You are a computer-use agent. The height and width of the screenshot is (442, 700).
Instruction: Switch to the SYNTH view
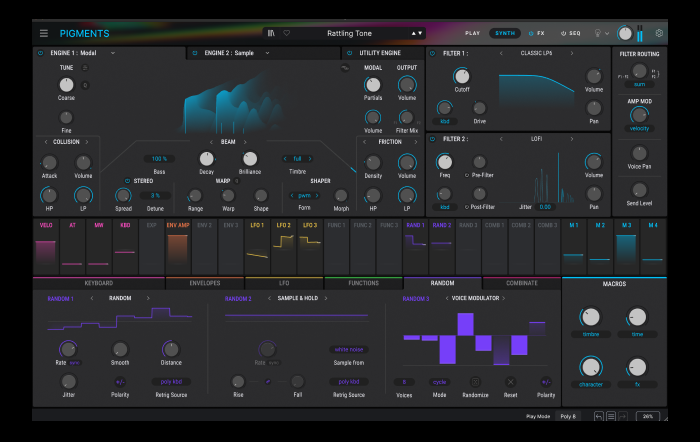pos(505,33)
